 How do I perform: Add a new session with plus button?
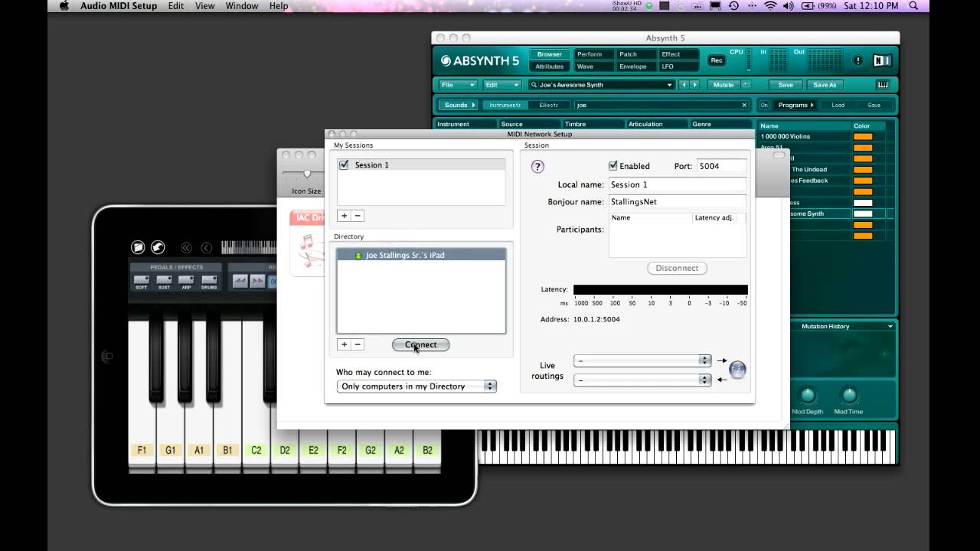pos(344,216)
